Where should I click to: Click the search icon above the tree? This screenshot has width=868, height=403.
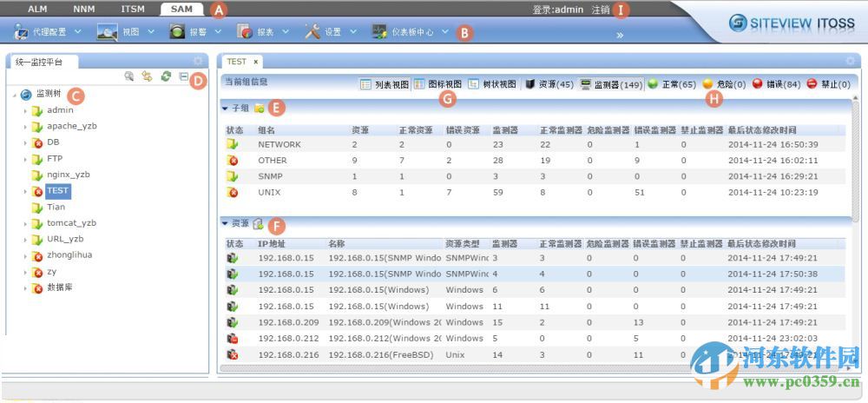[x=129, y=76]
